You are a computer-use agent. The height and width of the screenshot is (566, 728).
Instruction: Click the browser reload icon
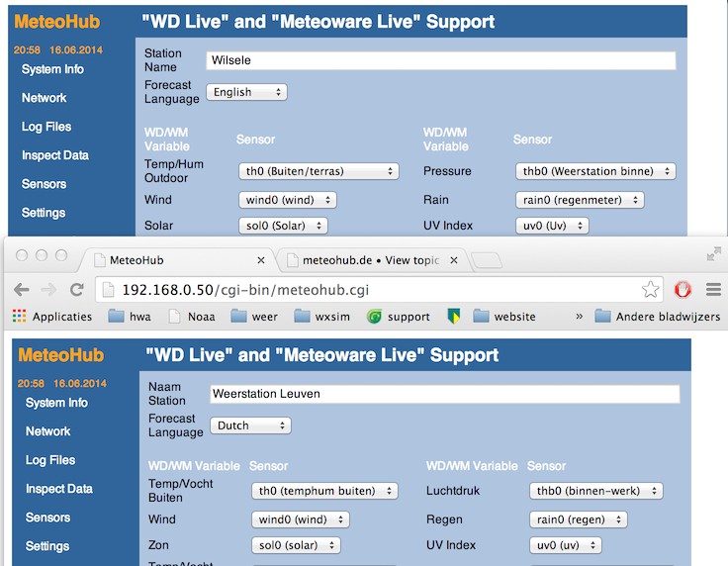coord(76,290)
